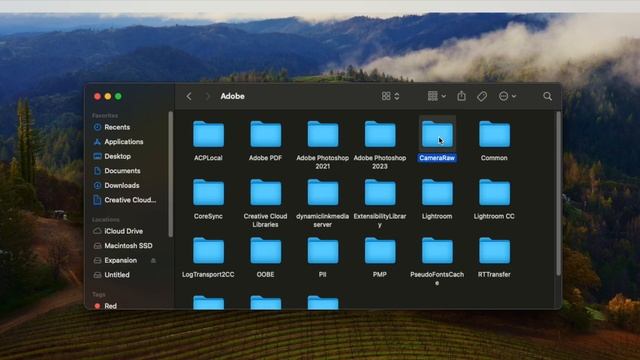This screenshot has height=360, width=640.
Task: Click the CameraRaw file name label
Action: pos(437,158)
